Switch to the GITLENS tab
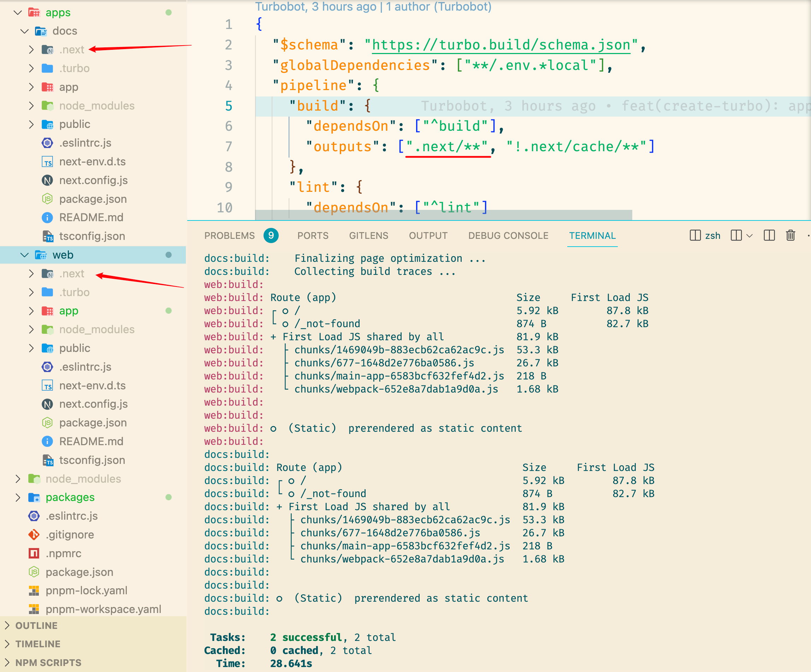 (x=368, y=236)
